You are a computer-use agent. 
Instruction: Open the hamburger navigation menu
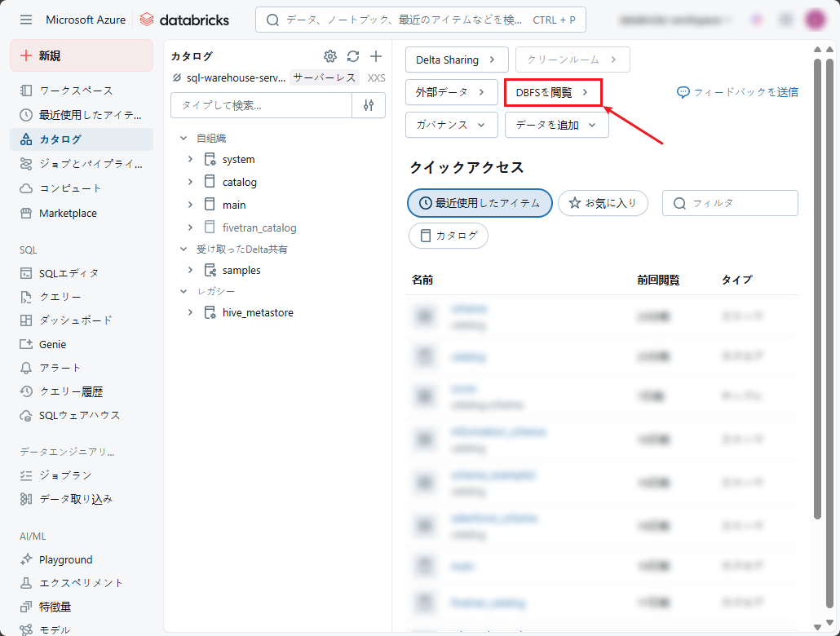point(26,20)
